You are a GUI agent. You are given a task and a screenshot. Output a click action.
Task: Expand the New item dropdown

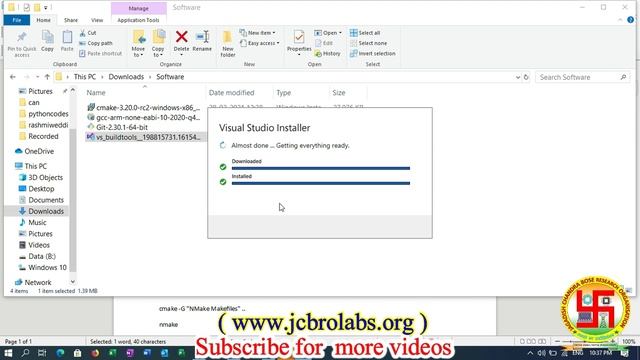click(258, 33)
